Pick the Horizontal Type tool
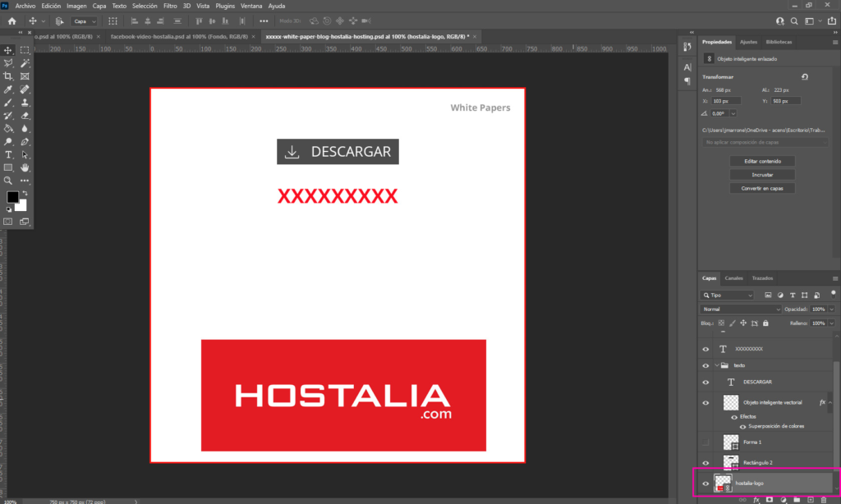The height and width of the screenshot is (504, 841). pos(8,154)
